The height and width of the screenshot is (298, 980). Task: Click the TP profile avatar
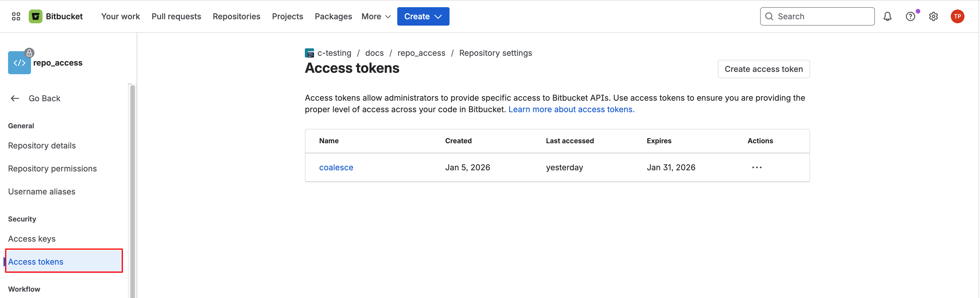tap(958, 16)
